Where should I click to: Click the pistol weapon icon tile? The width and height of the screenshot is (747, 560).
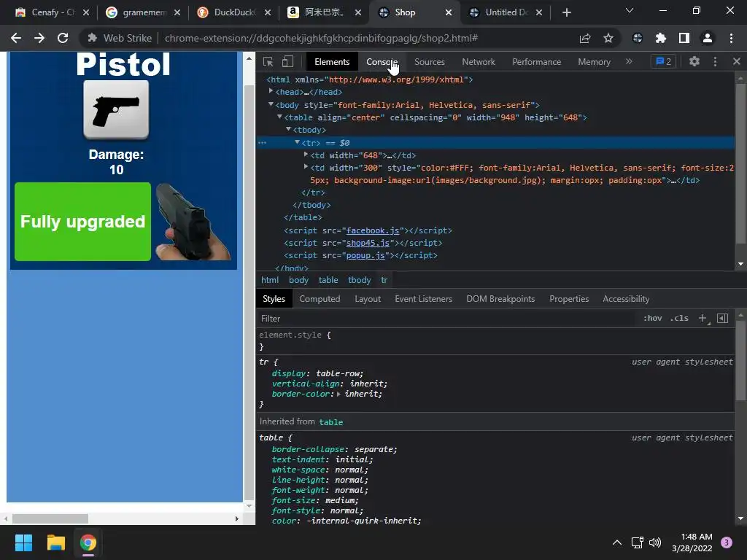click(x=116, y=109)
